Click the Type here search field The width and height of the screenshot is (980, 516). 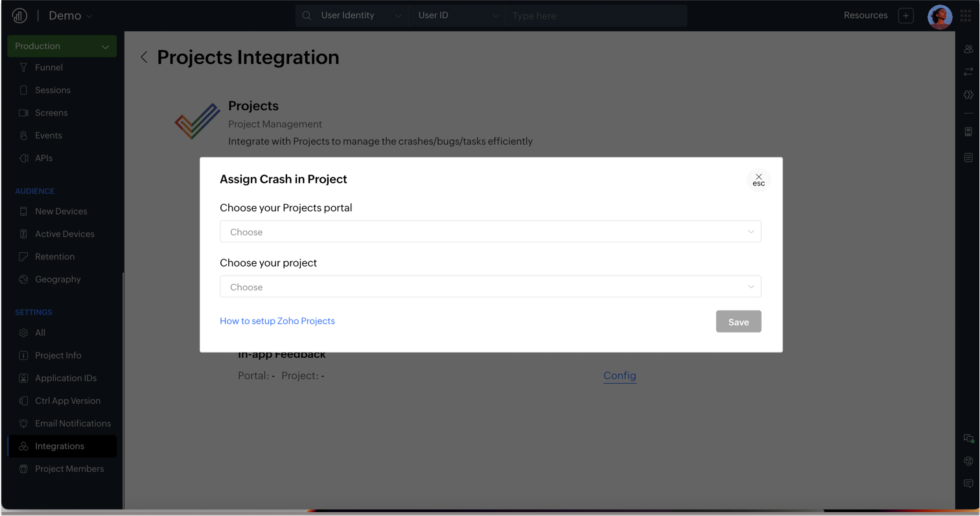(x=596, y=16)
